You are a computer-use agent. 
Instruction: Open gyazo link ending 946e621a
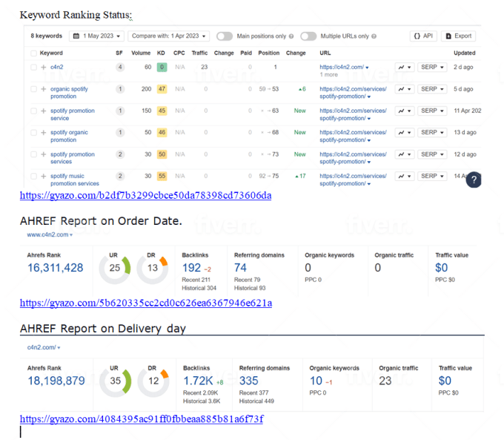(146, 303)
